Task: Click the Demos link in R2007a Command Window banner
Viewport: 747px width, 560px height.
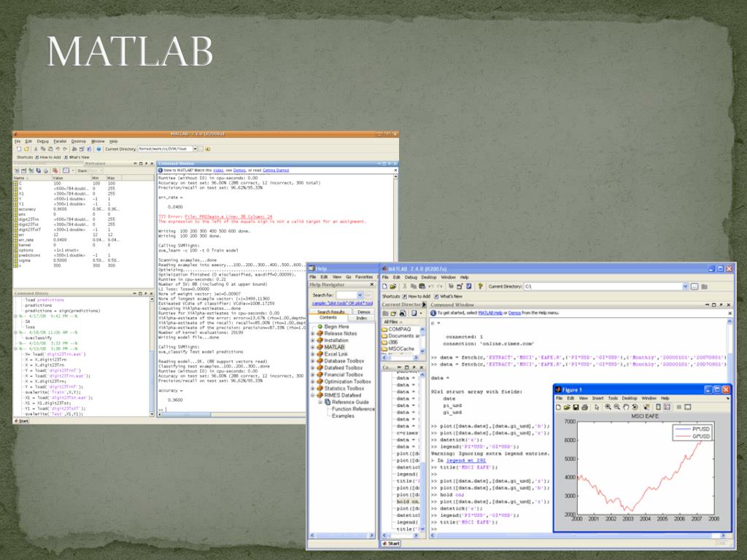Action: (x=514, y=313)
